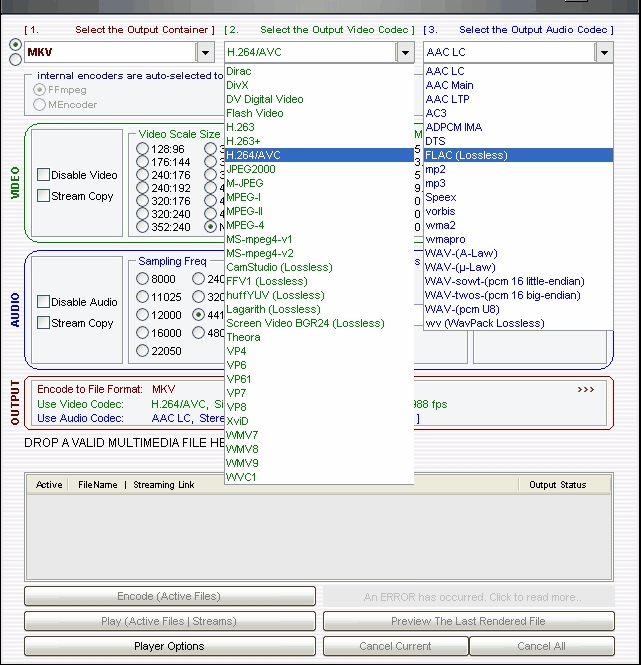
Task: Select CamStudio (Lossless) codec
Action: point(319,267)
